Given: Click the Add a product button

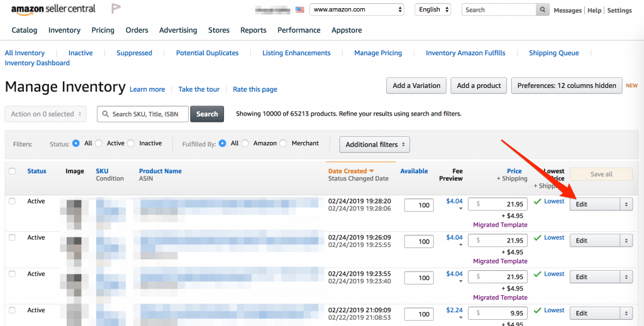Looking at the screenshot, I should [479, 85].
